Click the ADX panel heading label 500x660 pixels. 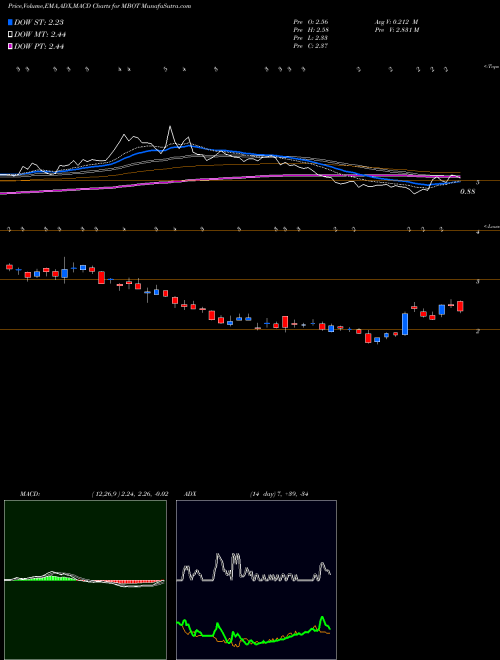click(191, 494)
